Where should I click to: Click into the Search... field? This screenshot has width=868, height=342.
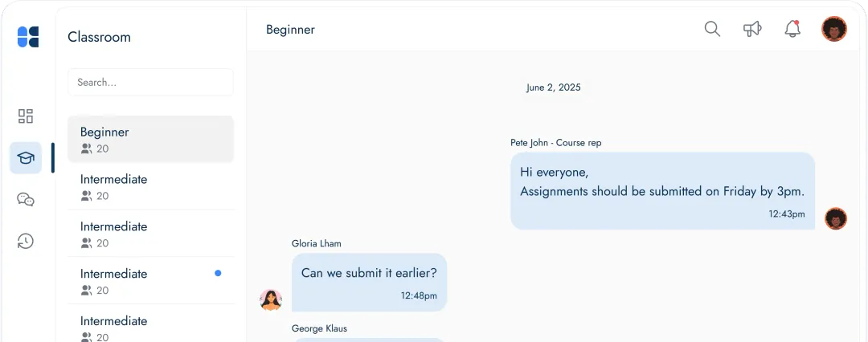click(x=150, y=83)
